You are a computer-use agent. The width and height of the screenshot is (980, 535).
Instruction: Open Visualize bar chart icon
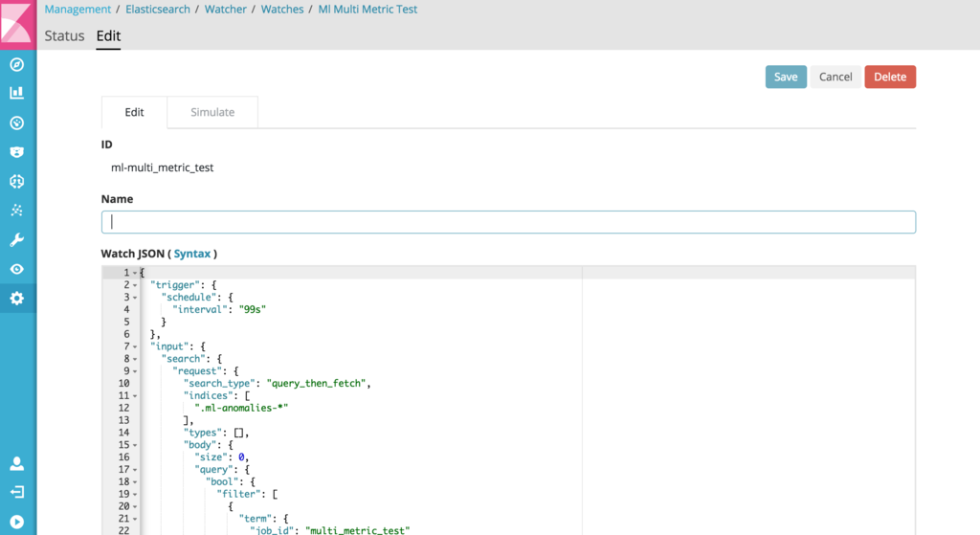17,93
